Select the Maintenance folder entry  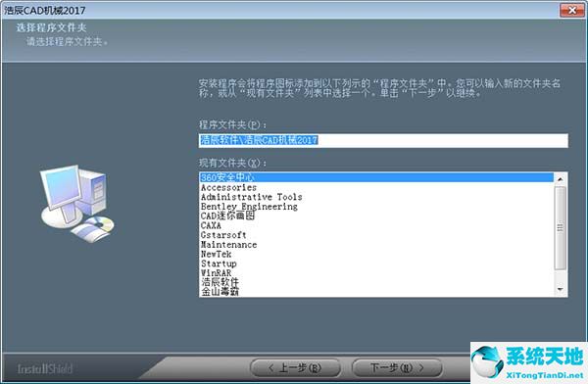tap(376, 245)
